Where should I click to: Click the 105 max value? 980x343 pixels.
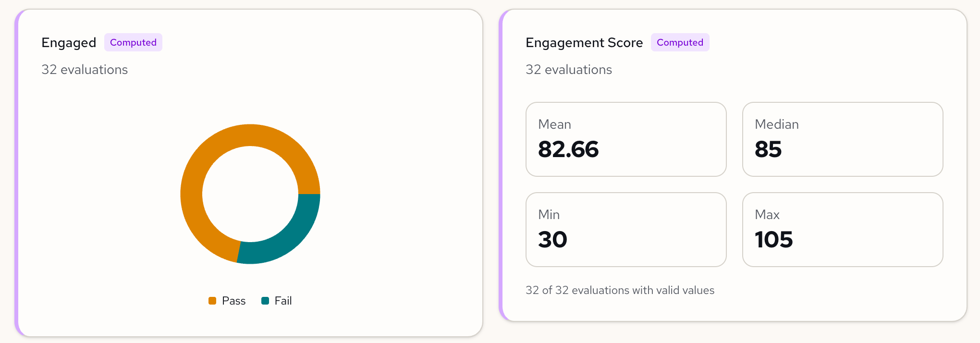click(x=773, y=240)
